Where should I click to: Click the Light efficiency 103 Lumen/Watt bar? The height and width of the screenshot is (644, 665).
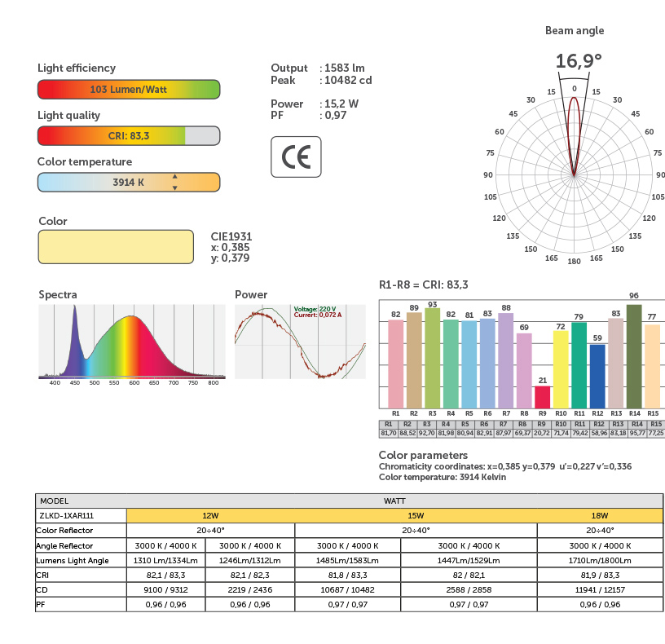(x=129, y=90)
